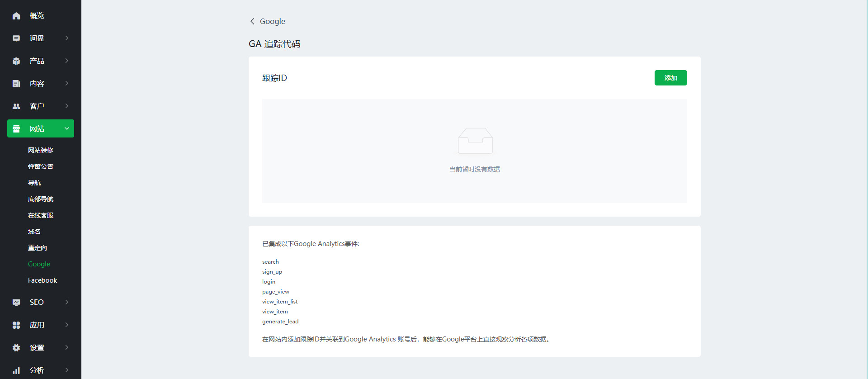
Task: Click the SEO menu label
Action: coord(37,302)
